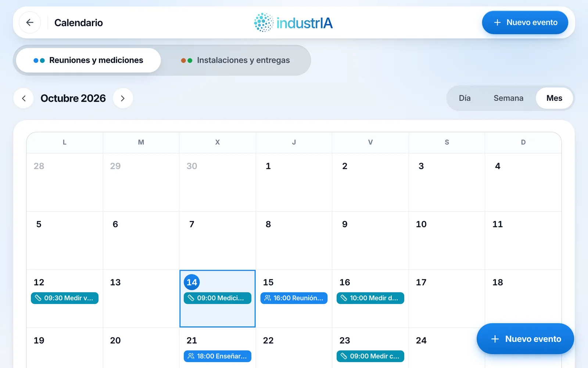Click the ruler icon on day 14 event
This screenshot has height=368, width=588.
191,298
